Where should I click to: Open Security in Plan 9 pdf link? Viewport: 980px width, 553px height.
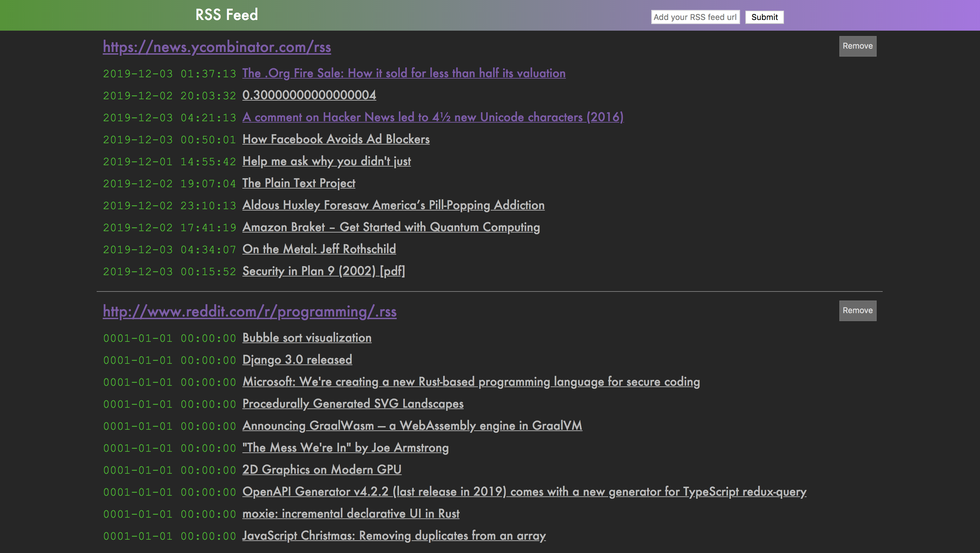(323, 271)
